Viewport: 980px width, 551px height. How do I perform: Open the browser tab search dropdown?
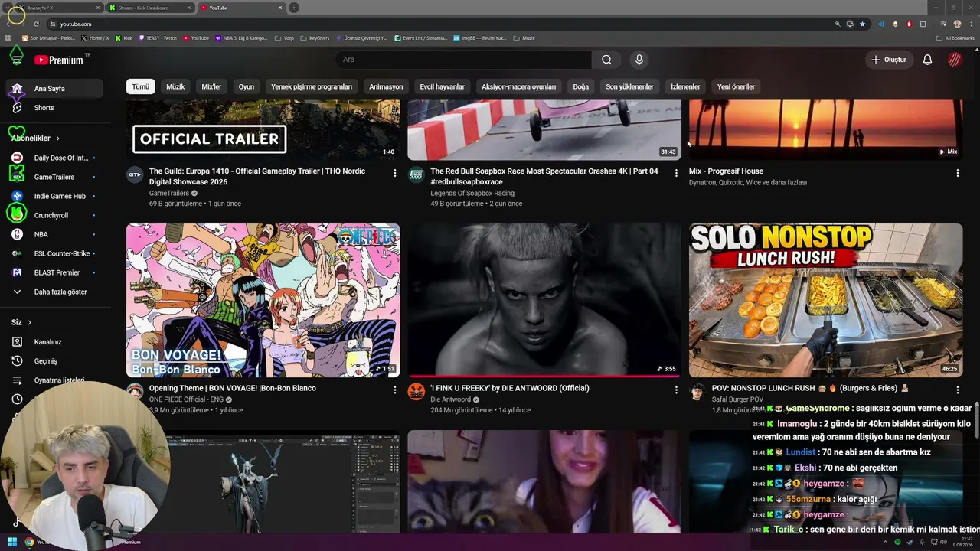tap(8, 8)
